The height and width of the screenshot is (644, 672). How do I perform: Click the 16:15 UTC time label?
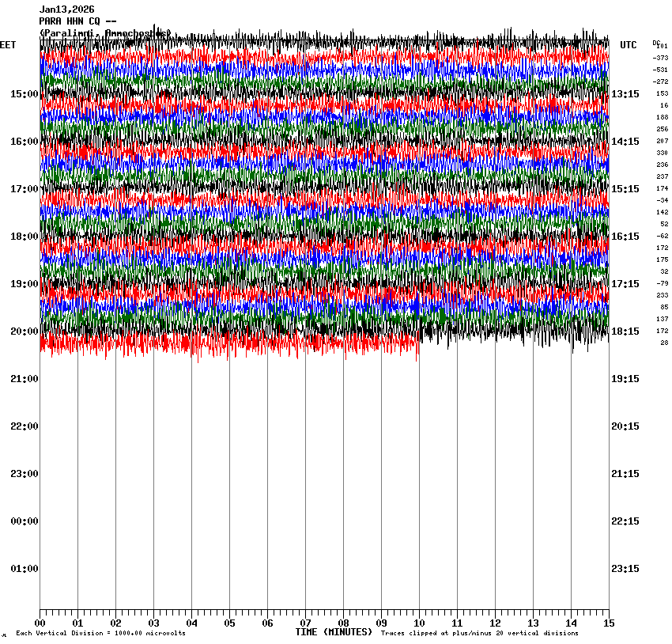[x=625, y=237]
